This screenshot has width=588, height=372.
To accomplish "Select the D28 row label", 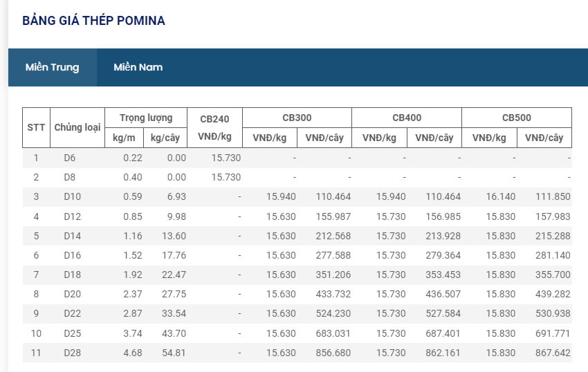I will tap(73, 353).
